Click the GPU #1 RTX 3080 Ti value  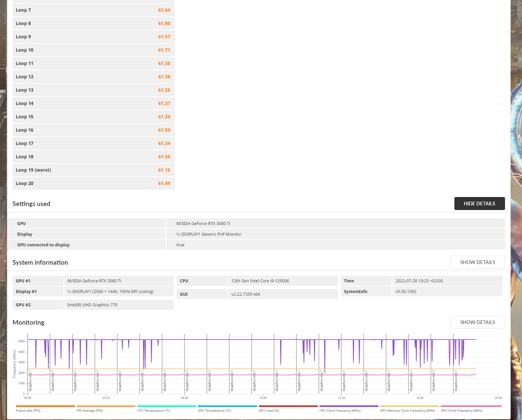(94, 281)
